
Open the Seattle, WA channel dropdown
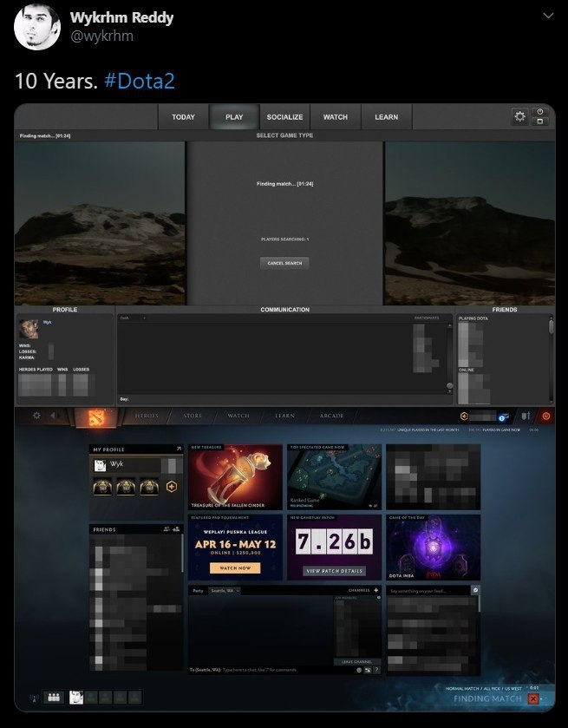click(x=225, y=591)
